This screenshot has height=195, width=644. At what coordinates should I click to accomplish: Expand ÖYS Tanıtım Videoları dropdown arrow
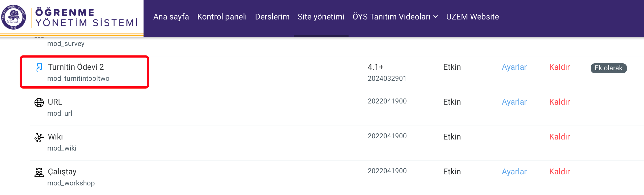[436, 17]
